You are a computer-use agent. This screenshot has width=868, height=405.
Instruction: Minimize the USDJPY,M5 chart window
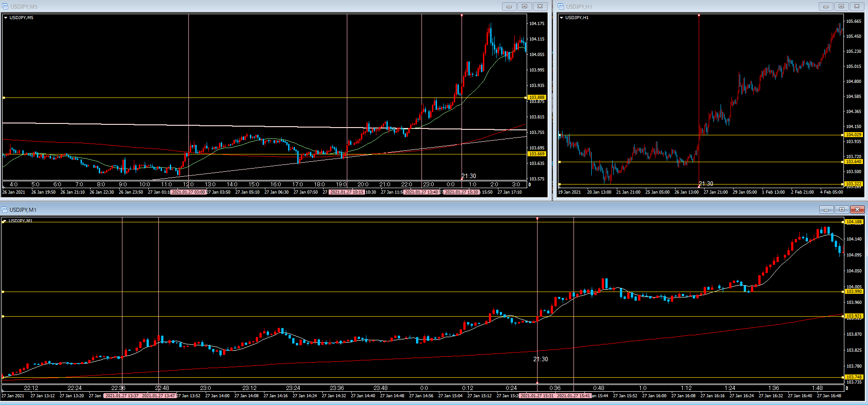509,6
